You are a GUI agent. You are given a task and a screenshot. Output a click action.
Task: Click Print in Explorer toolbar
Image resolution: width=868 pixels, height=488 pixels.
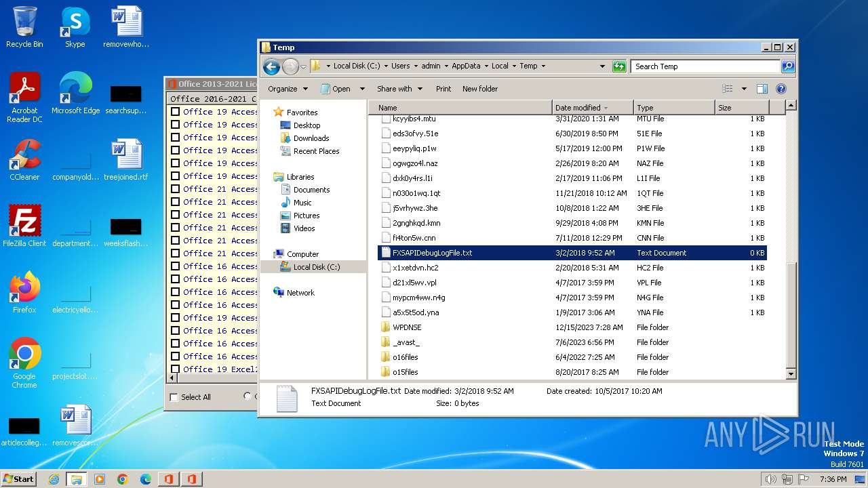(443, 89)
